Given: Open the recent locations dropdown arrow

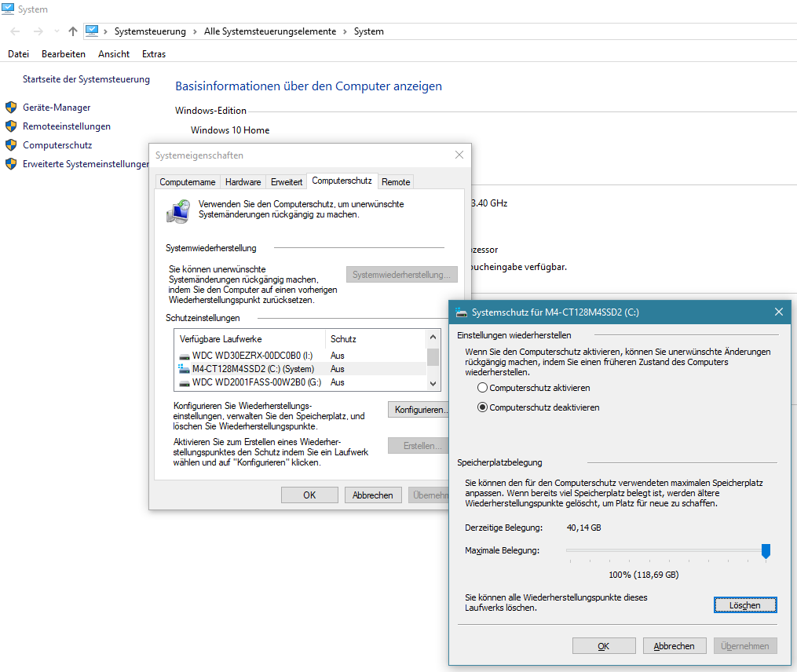Looking at the screenshot, I should click(x=57, y=31).
